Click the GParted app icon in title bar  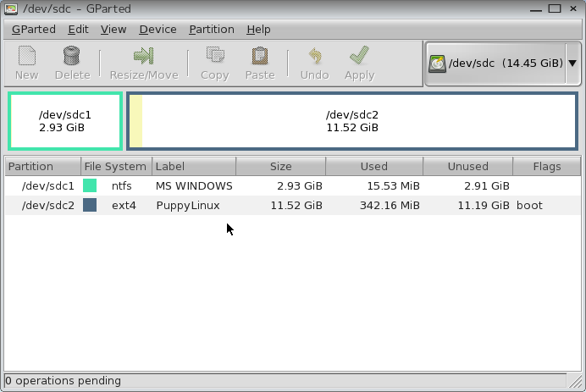pyautogui.click(x=11, y=8)
